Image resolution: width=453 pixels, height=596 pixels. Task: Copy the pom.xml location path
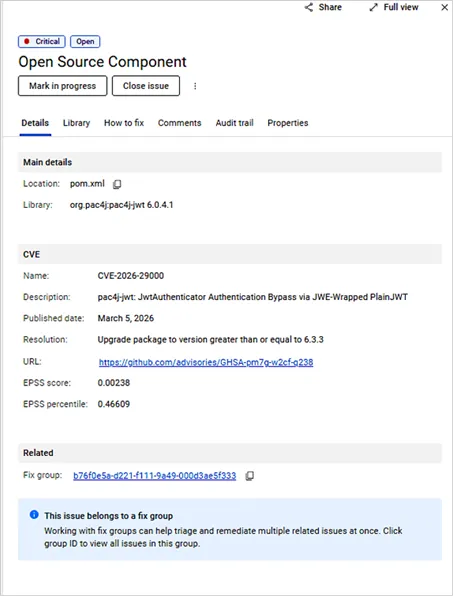coord(117,184)
